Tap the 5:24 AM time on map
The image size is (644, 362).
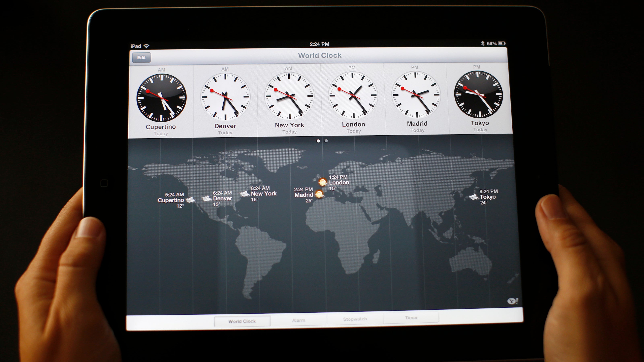[x=174, y=195]
